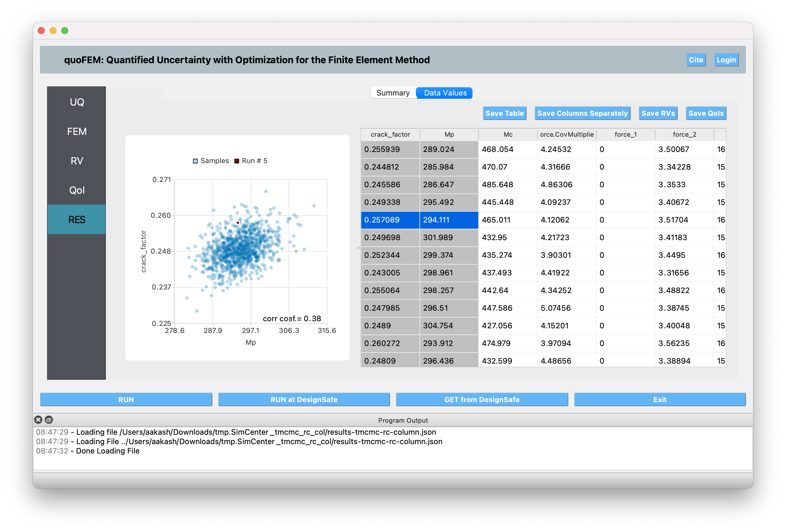Click the Save QoIs button
Screen dimensions: 786x532
706,113
